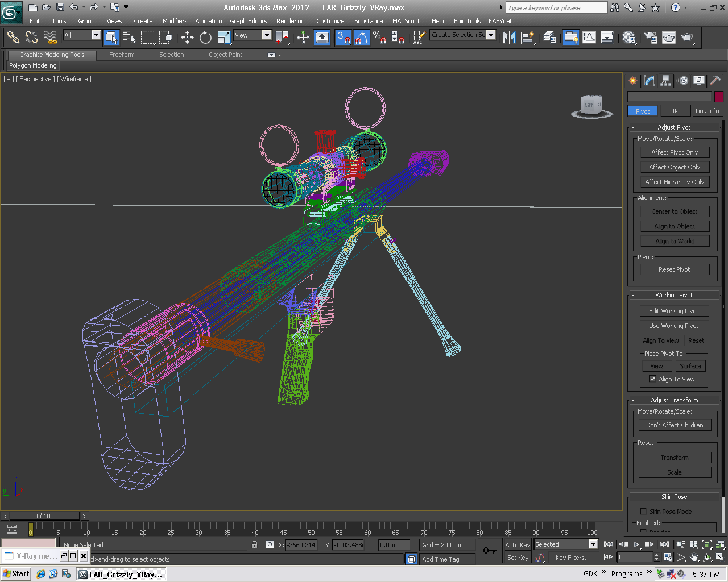Click Use Pivot Point Center icon
Screen dimensions: 728x582
click(x=282, y=38)
